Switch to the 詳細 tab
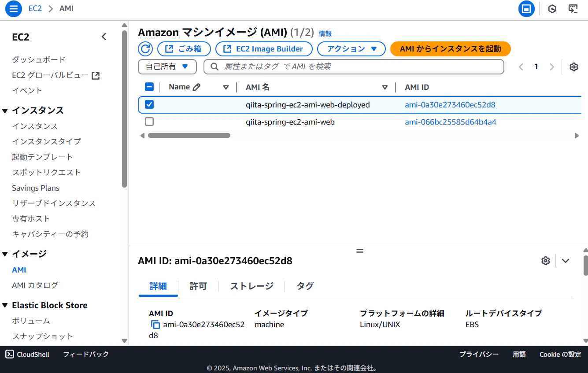This screenshot has width=588, height=373. pos(158,286)
